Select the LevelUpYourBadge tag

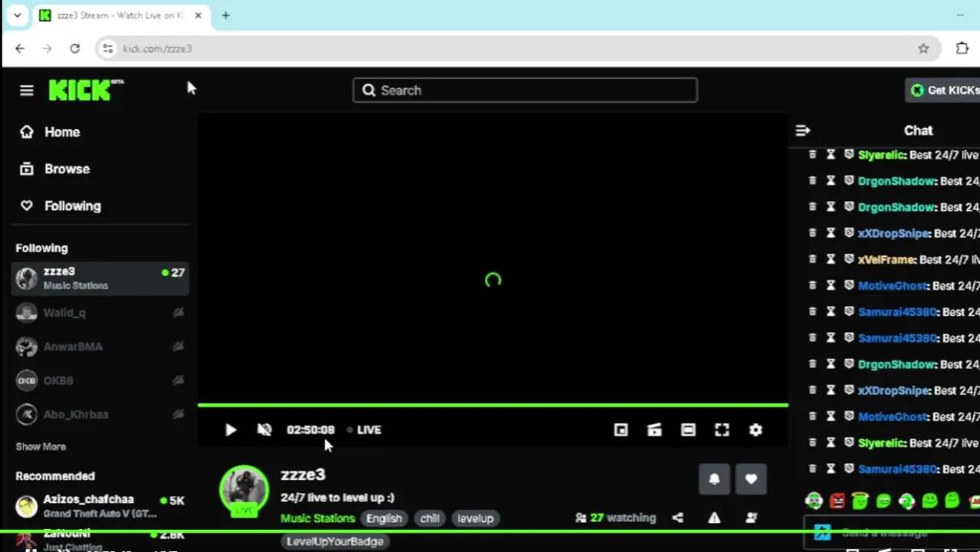(335, 541)
